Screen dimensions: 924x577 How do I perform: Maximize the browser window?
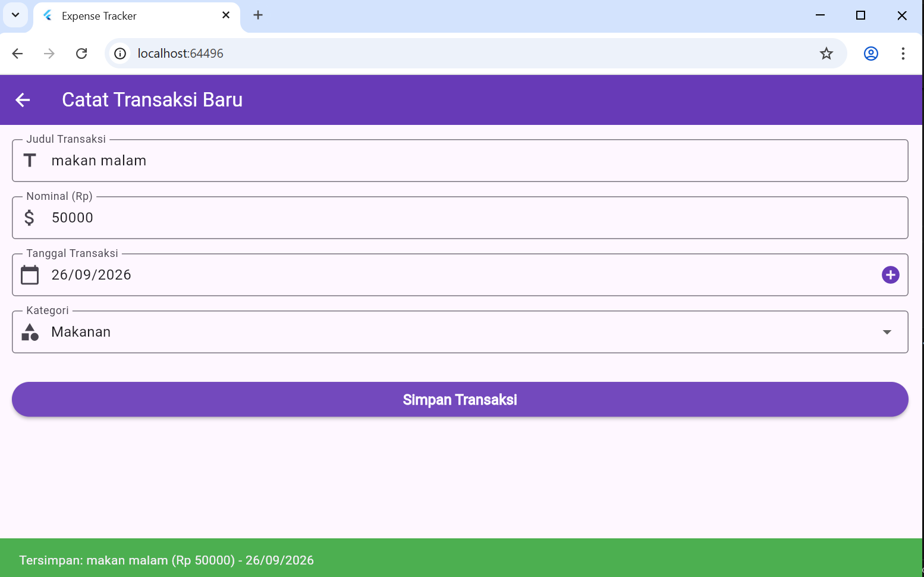[x=860, y=15]
